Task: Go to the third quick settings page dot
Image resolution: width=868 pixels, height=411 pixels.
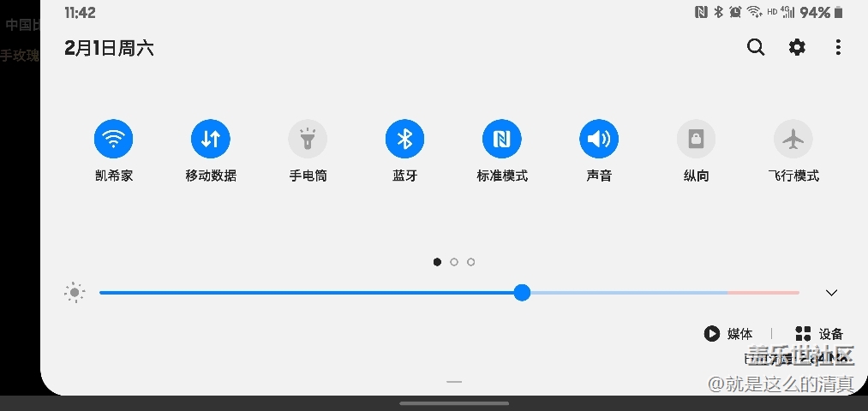Action: [x=471, y=262]
